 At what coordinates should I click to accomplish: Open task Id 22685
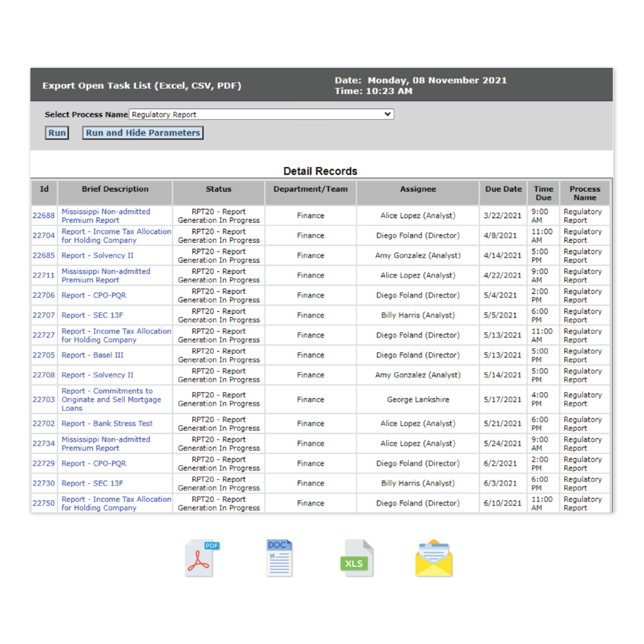[x=44, y=256]
